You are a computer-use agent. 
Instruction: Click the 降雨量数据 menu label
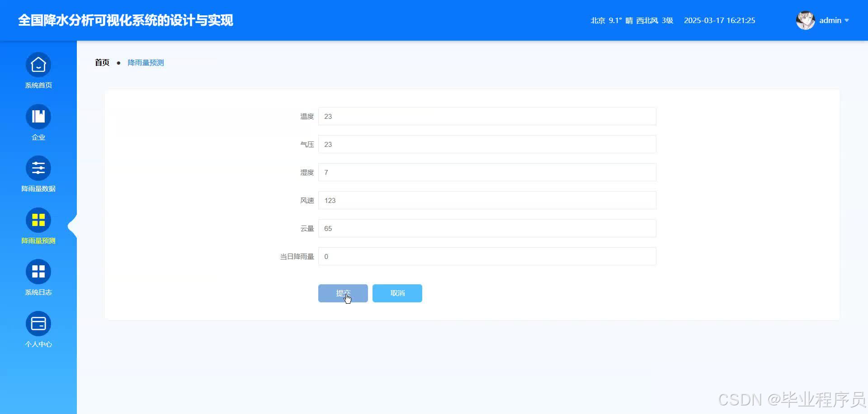[x=38, y=189]
